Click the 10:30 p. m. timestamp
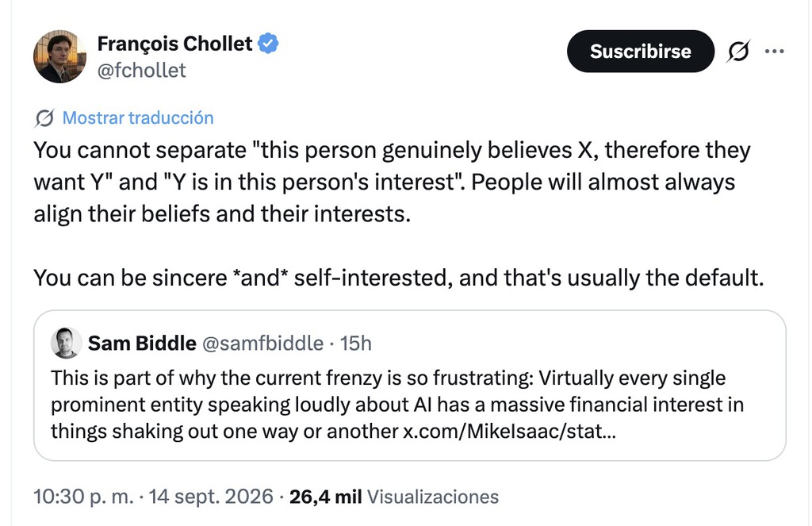This screenshot has width=812, height=526. (83, 497)
